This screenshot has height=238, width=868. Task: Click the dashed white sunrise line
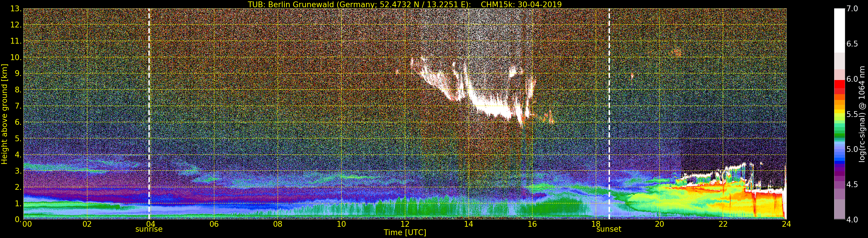click(x=149, y=114)
